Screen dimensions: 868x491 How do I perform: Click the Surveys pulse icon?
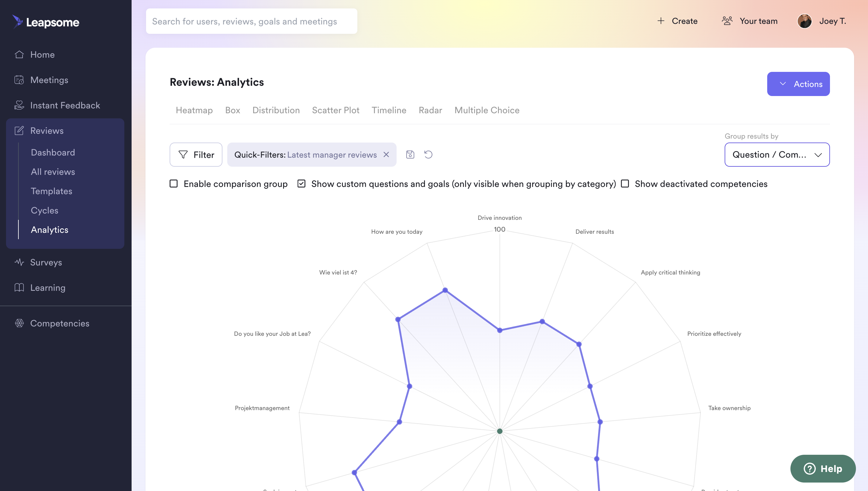tap(19, 262)
